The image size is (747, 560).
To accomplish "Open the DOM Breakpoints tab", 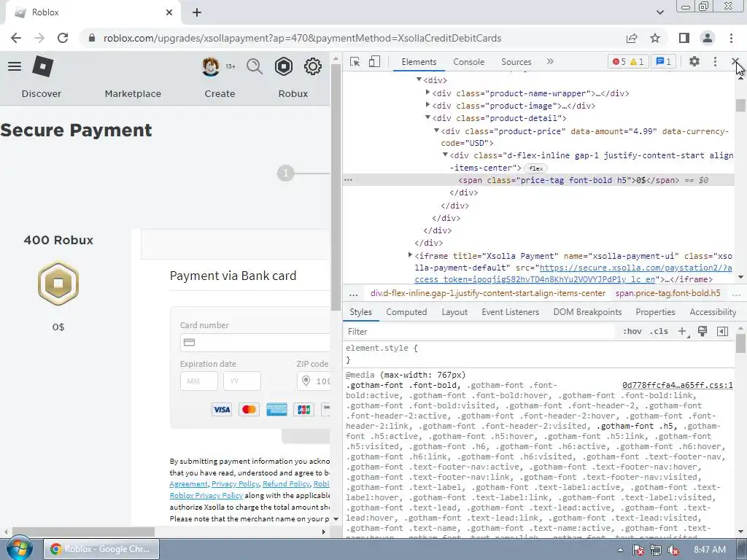I will (x=587, y=312).
